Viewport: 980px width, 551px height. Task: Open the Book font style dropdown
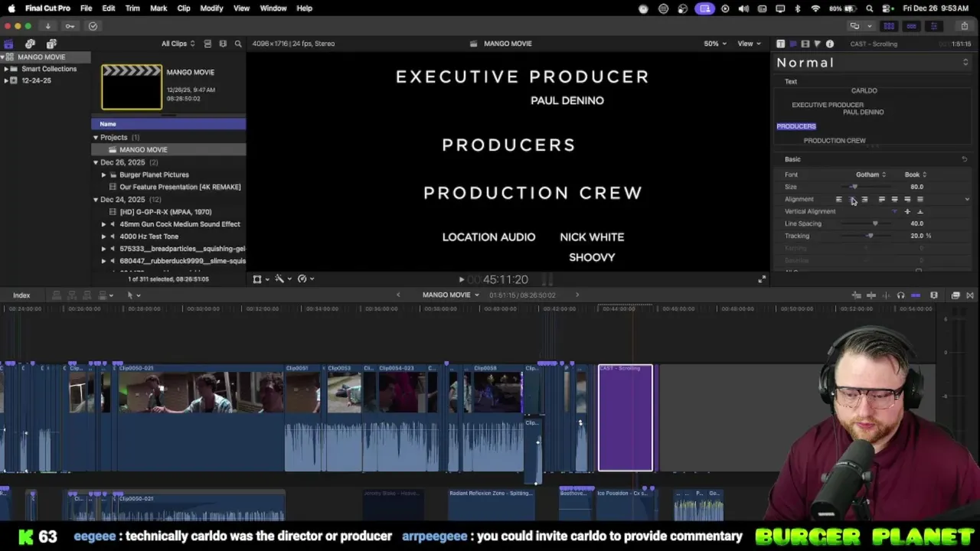915,174
